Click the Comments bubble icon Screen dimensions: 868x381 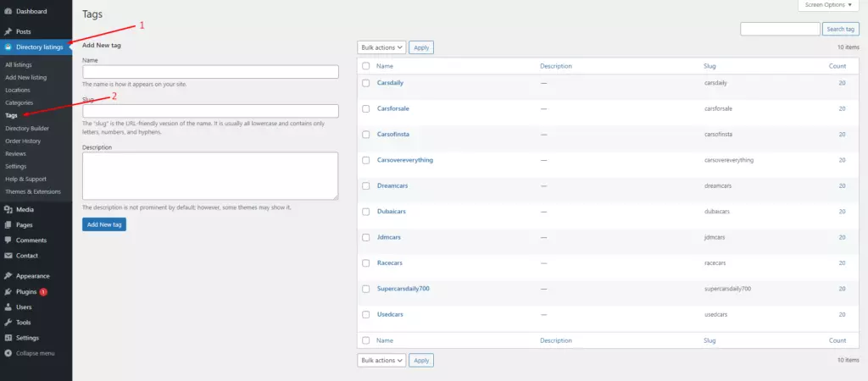pos(8,240)
